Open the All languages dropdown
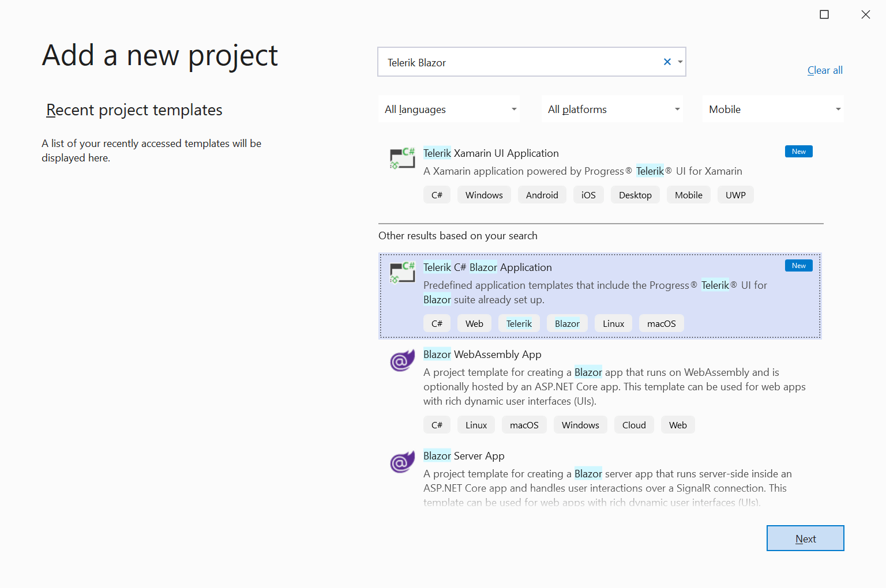The height and width of the screenshot is (588, 886). click(449, 109)
